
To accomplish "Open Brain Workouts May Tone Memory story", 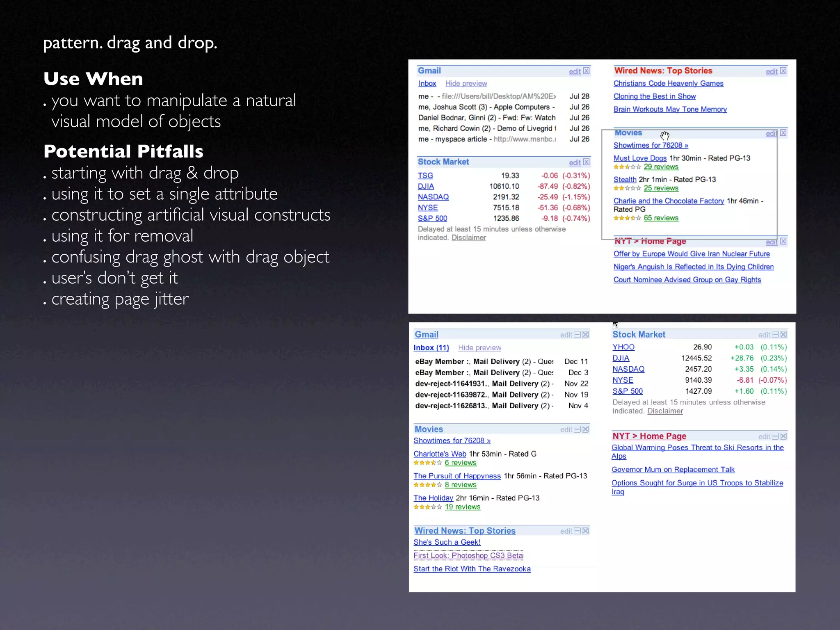I will tap(670, 109).
